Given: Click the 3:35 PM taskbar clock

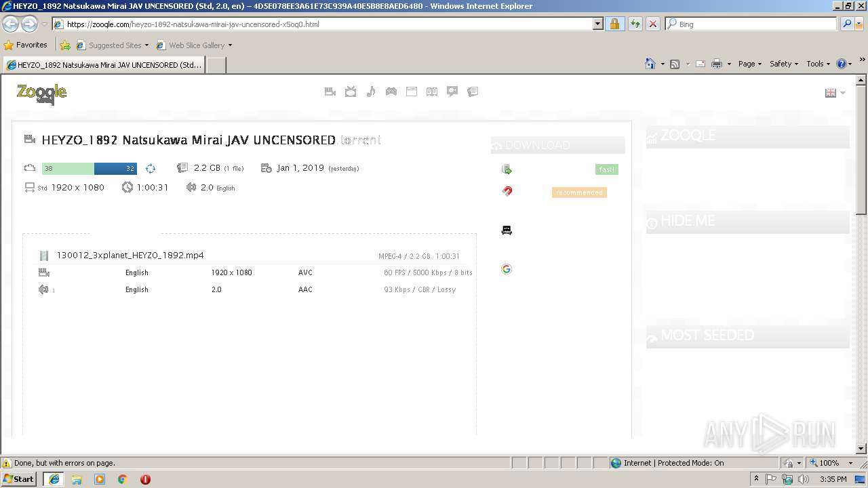Looking at the screenshot, I should (x=833, y=479).
